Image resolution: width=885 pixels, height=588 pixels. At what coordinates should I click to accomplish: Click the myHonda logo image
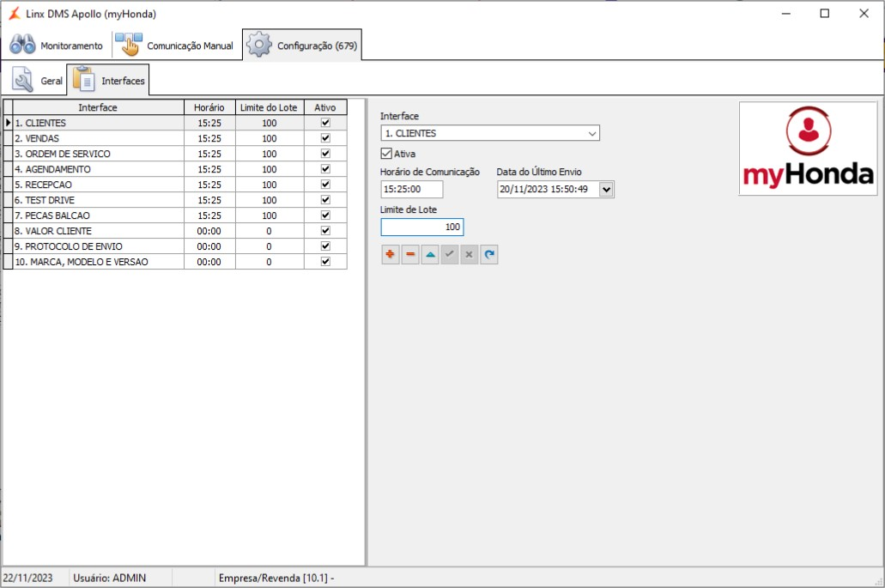809,149
